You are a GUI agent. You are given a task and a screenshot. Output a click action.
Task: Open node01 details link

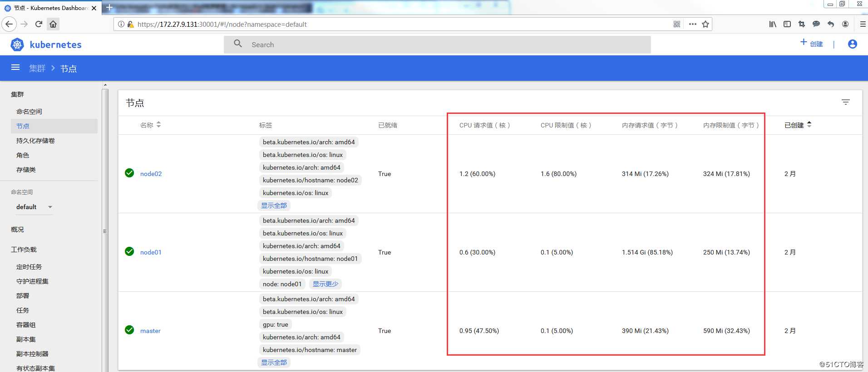[151, 252]
